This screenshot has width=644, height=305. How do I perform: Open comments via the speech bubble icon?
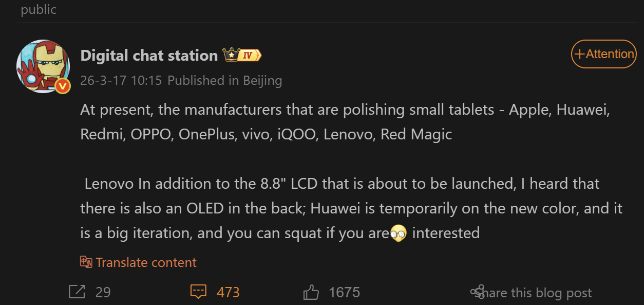point(198,292)
